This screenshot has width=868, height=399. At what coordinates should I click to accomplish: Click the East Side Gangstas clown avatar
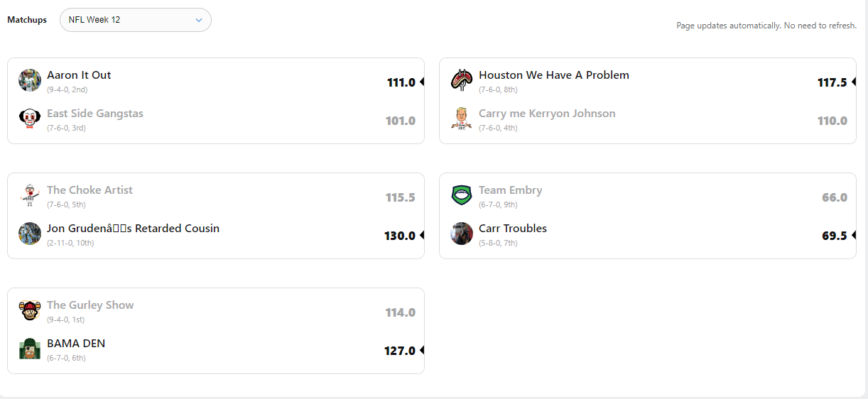(x=30, y=119)
